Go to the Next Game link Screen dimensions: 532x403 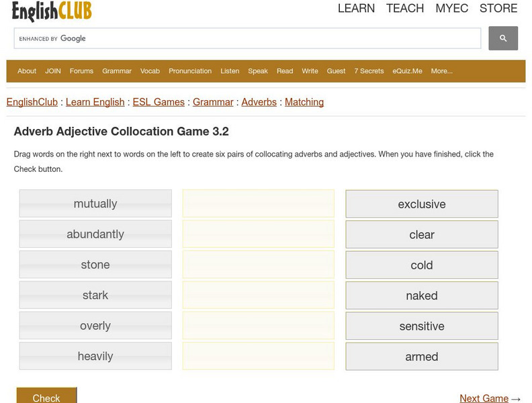click(x=484, y=398)
